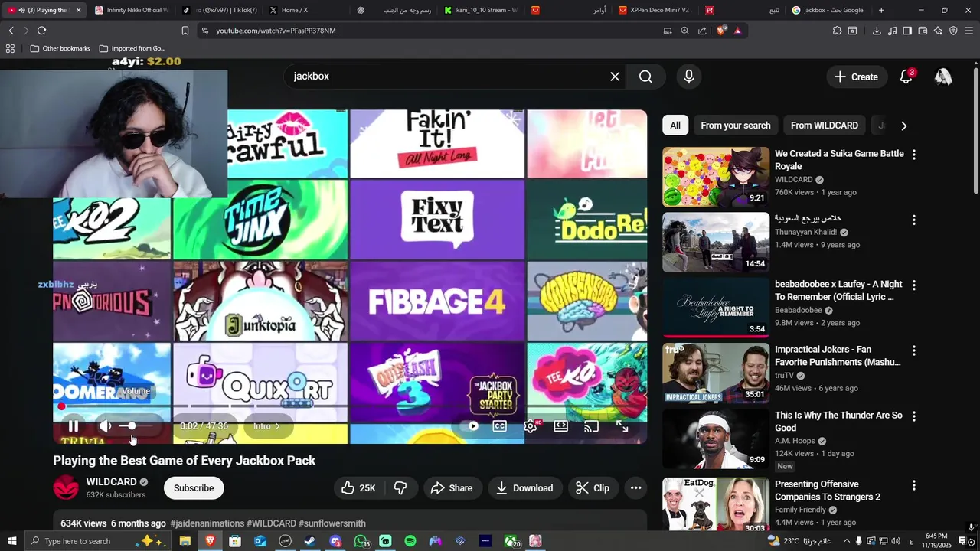The width and height of the screenshot is (980, 551).
Task: Open beabadoobee x Laufey thumbnail
Action: click(716, 308)
